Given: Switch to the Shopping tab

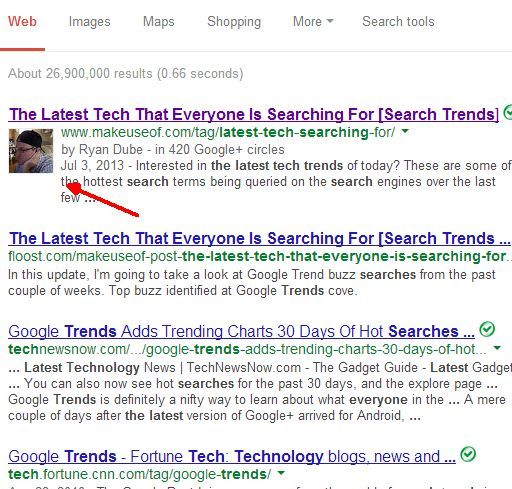Looking at the screenshot, I should [x=234, y=22].
